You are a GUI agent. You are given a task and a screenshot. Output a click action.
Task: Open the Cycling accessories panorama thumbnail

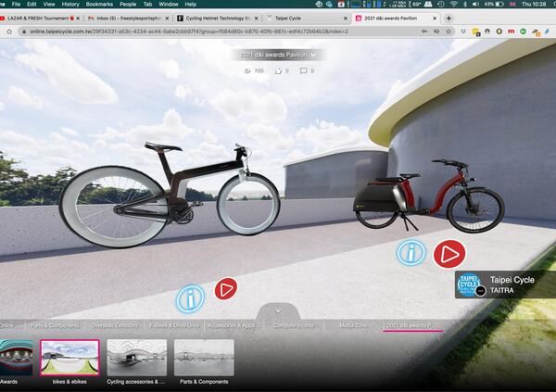click(x=137, y=358)
